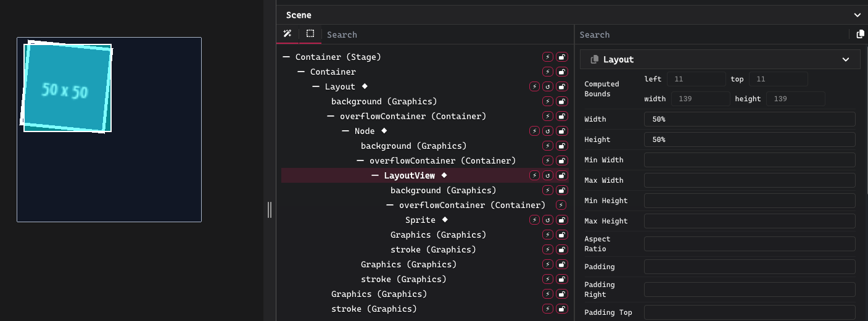The width and height of the screenshot is (868, 321).
Task: Collapse the second-level Container tree node
Action: (301, 72)
